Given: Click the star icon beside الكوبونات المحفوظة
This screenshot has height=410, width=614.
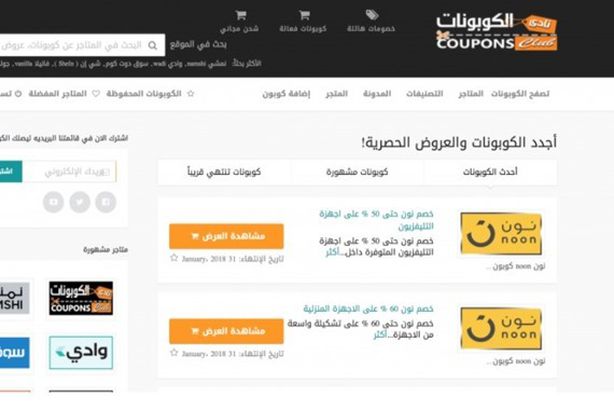Looking at the screenshot, I should point(191,94).
